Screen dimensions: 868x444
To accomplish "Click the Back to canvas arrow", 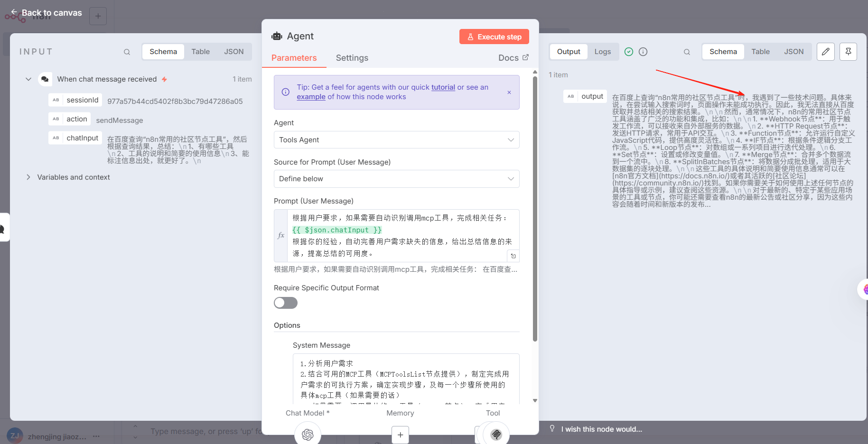I will click(14, 12).
